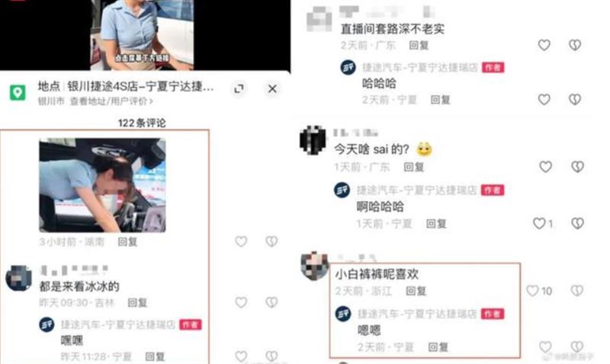Like the '小白裤裤呢喜欢' comment
Image resolution: width=610 pixels, height=364 pixels.
532,291
